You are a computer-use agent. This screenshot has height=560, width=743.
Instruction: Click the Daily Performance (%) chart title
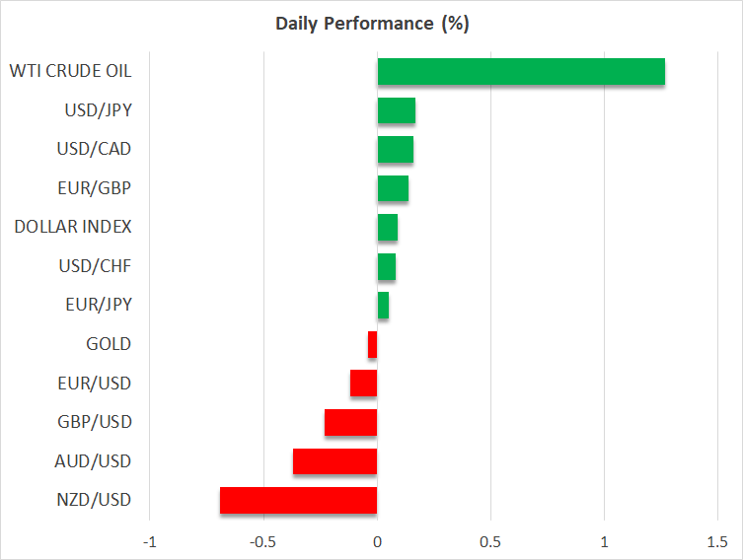pos(371,24)
